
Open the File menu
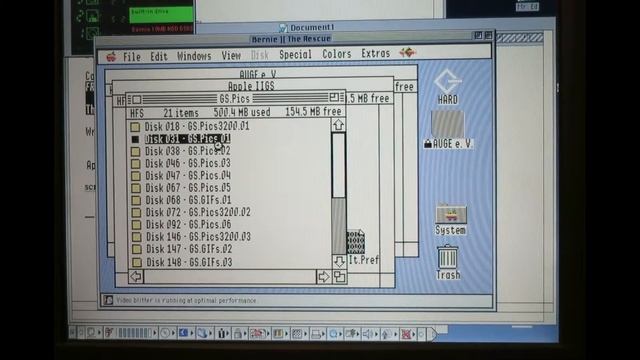131,56
